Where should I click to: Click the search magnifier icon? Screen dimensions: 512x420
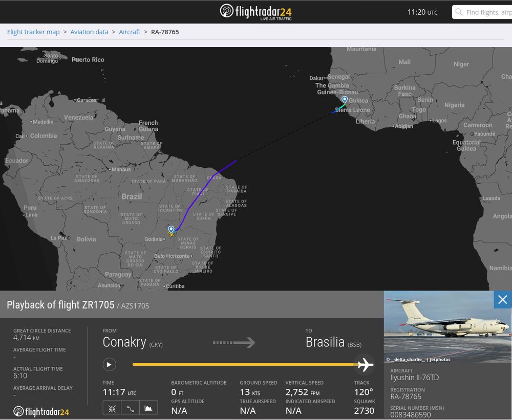click(459, 12)
